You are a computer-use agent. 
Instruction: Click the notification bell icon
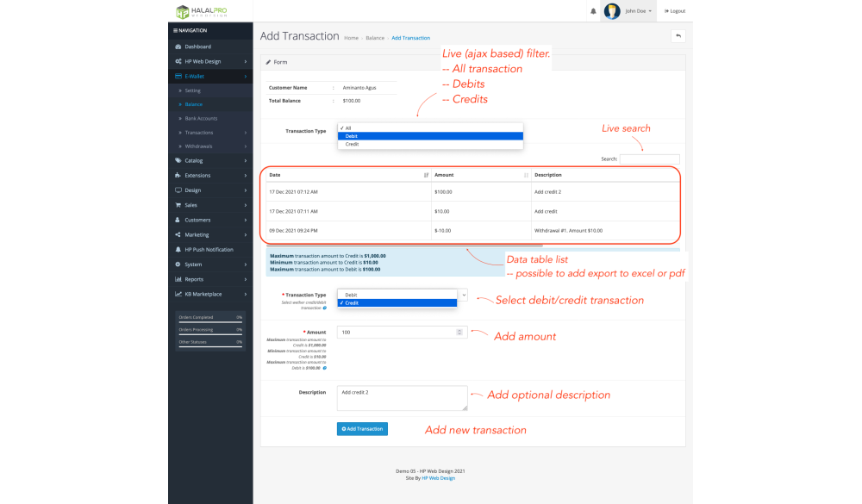593,11
